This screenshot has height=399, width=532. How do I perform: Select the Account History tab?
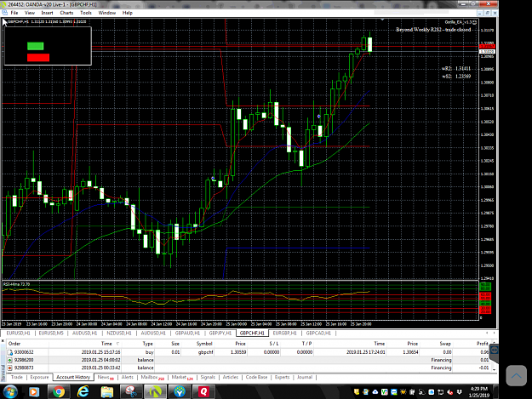73,377
